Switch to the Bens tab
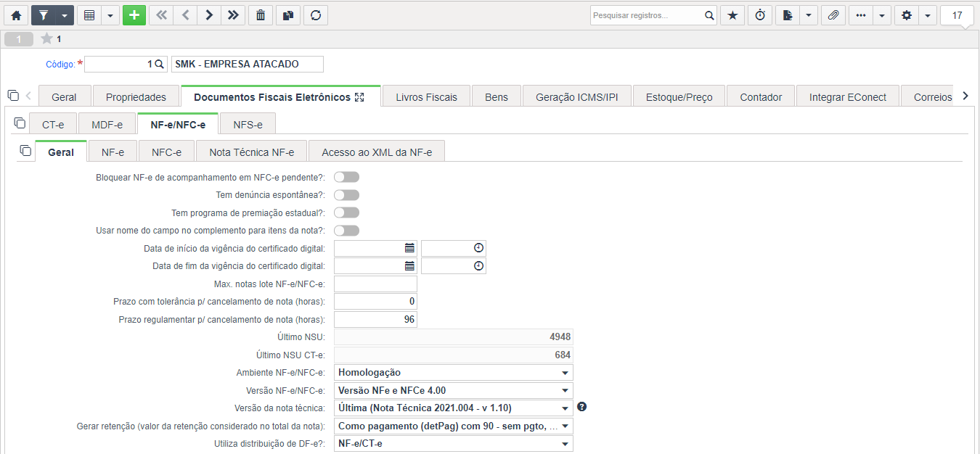The height and width of the screenshot is (454, 980). point(497,96)
